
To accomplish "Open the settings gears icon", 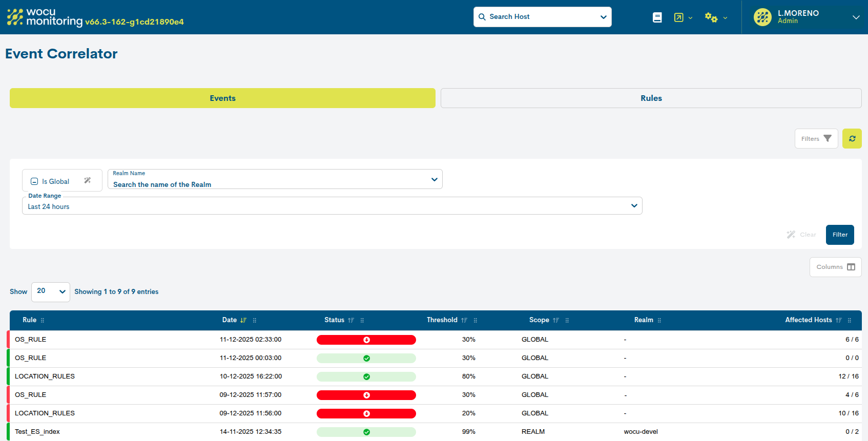I will click(x=711, y=17).
